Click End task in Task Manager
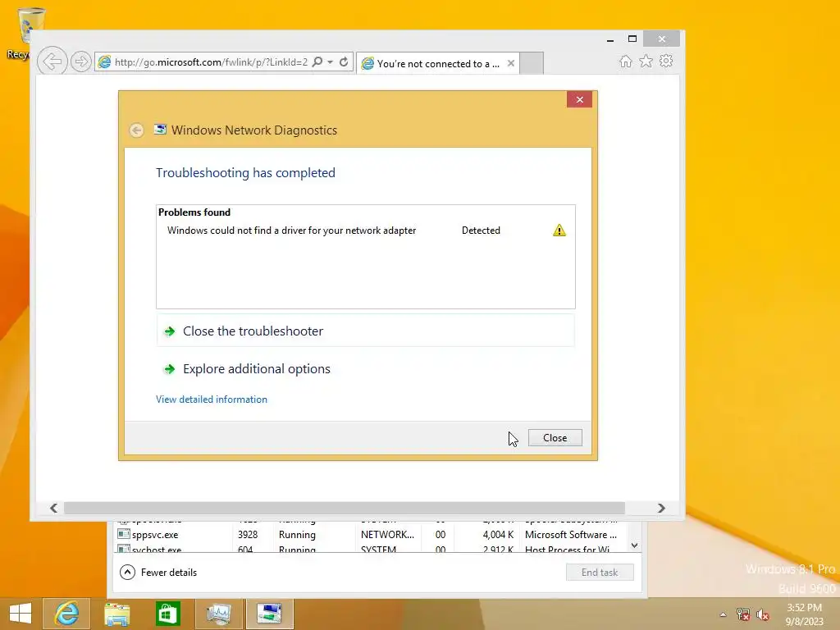840x630 pixels. pos(600,572)
